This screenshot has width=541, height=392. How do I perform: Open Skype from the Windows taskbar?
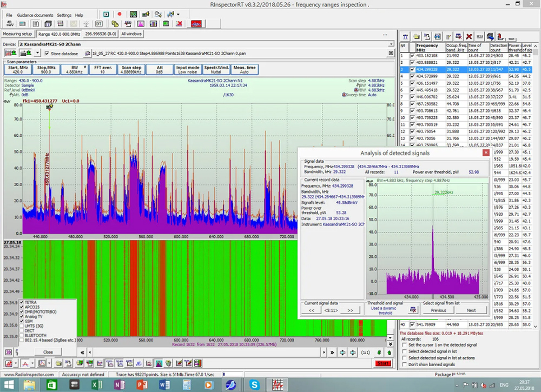254,385
